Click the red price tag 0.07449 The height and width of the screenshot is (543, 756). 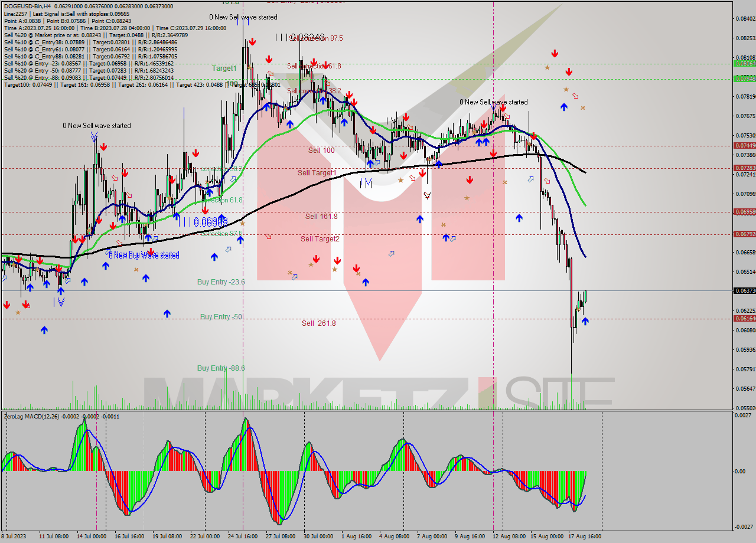(x=744, y=145)
